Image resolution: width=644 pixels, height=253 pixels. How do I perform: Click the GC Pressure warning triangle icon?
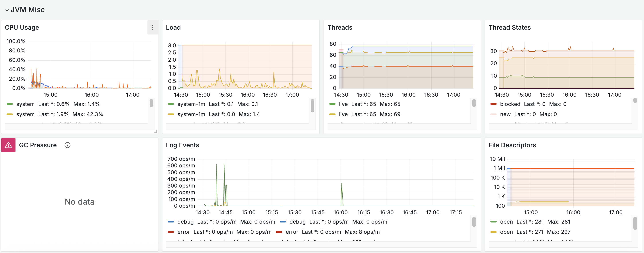click(x=8, y=145)
